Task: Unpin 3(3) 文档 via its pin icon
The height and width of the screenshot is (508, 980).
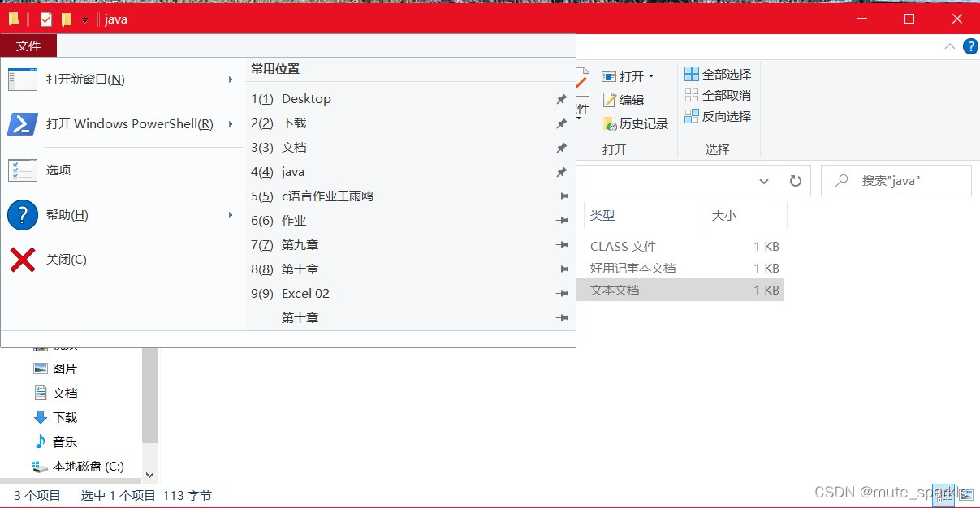Action: coord(561,148)
